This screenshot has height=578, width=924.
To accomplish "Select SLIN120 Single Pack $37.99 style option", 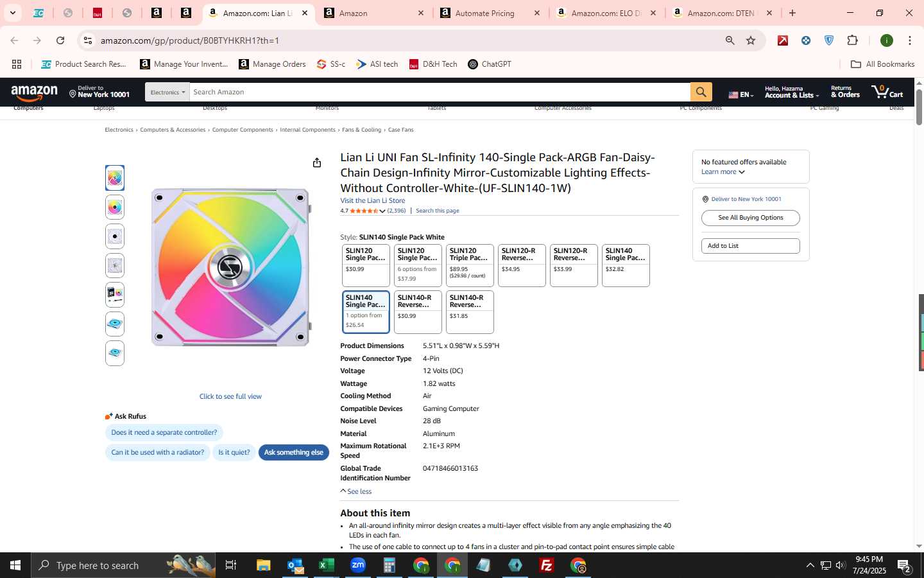I will point(418,265).
